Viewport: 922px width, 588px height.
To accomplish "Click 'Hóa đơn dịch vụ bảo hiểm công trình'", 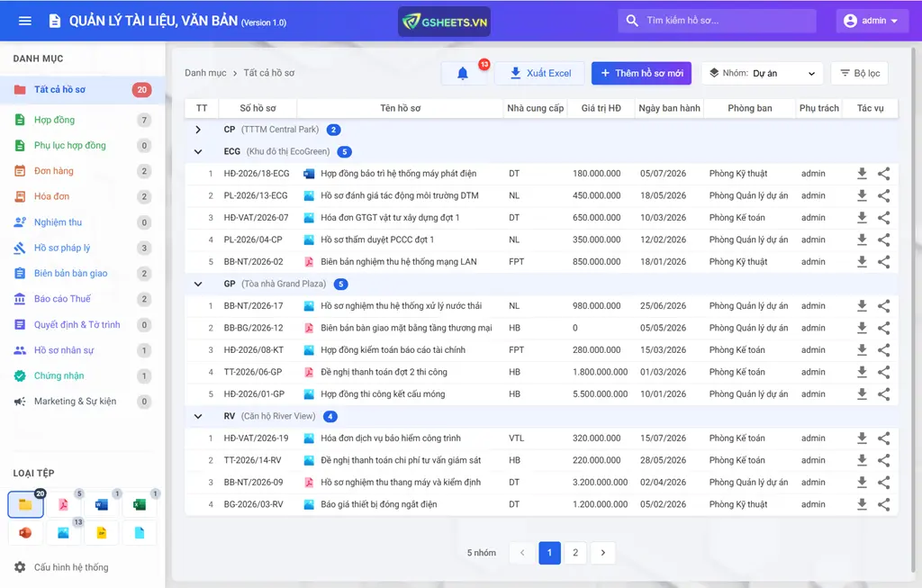I will click(x=391, y=438).
